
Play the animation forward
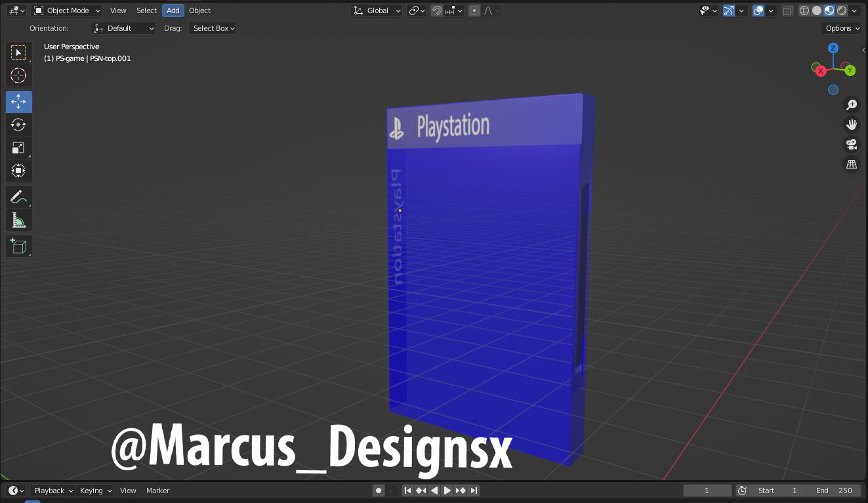pyautogui.click(x=447, y=491)
